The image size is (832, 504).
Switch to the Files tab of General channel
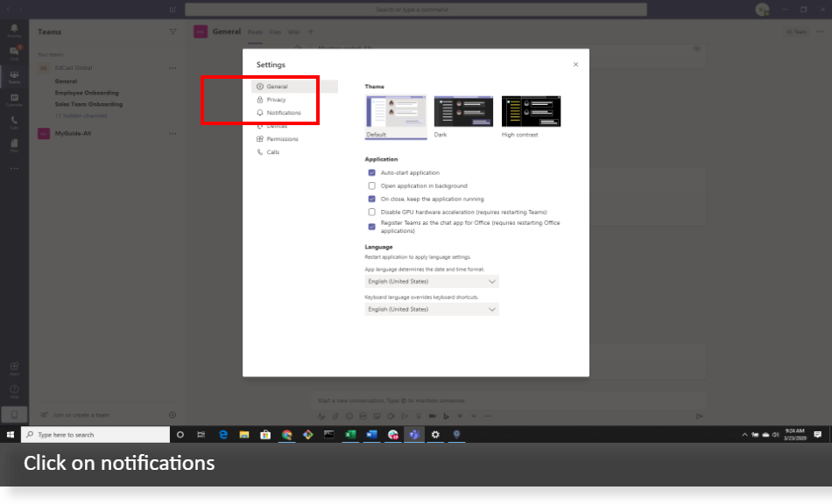coord(275,31)
